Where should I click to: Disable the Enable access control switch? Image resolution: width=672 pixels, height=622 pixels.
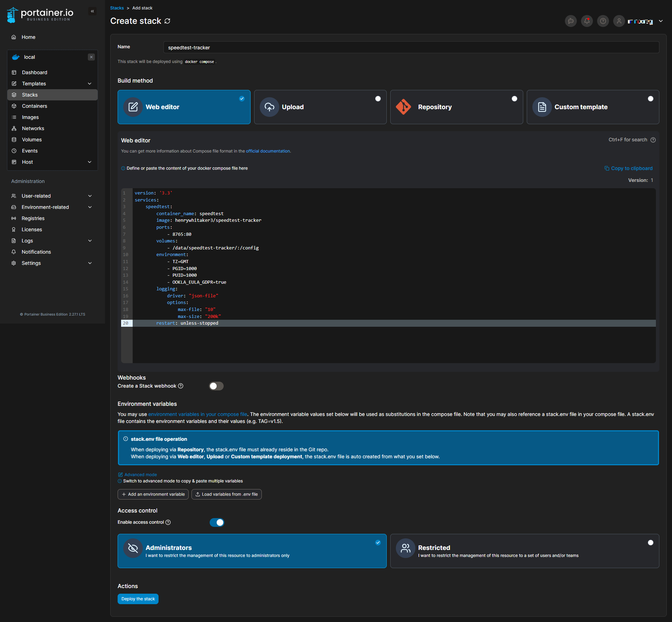tap(217, 522)
